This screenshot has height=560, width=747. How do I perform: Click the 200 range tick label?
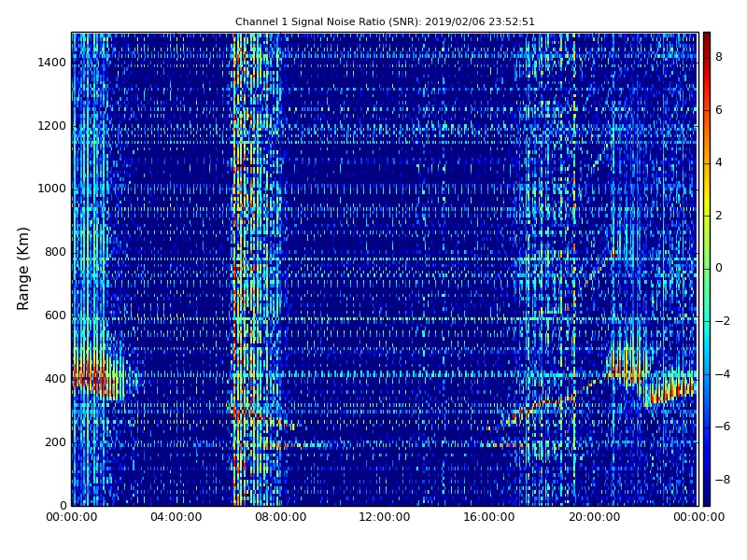pyautogui.click(x=55, y=441)
